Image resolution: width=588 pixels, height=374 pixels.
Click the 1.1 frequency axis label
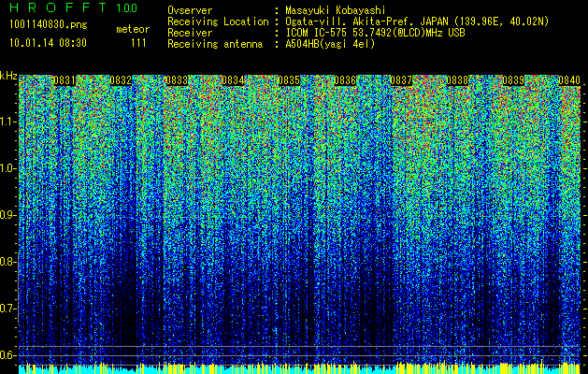(x=7, y=122)
